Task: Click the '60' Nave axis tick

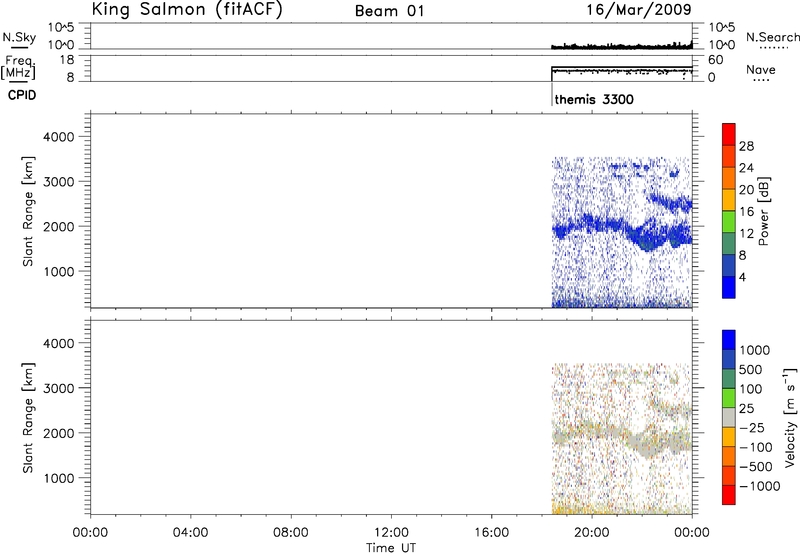Action: coord(715,60)
